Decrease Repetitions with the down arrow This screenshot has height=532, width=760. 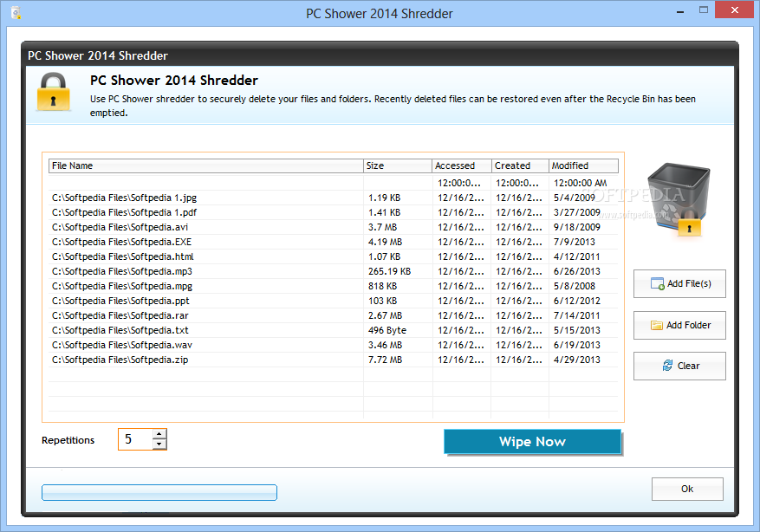click(159, 444)
